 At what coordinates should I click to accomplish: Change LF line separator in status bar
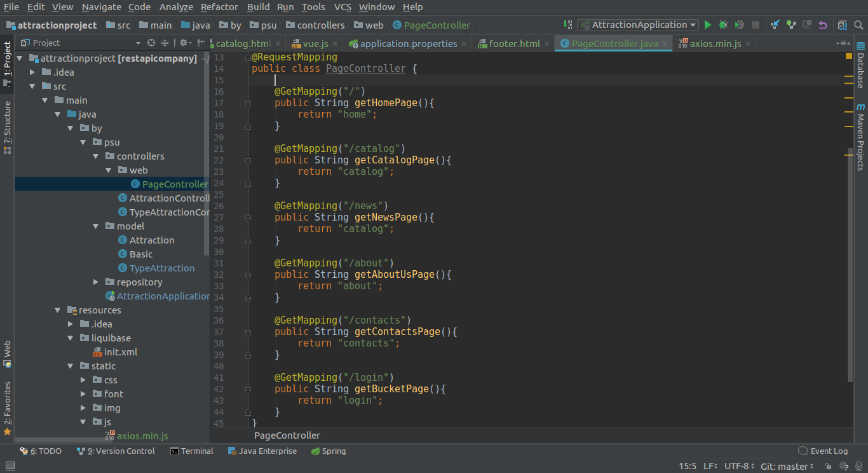pyautogui.click(x=710, y=467)
